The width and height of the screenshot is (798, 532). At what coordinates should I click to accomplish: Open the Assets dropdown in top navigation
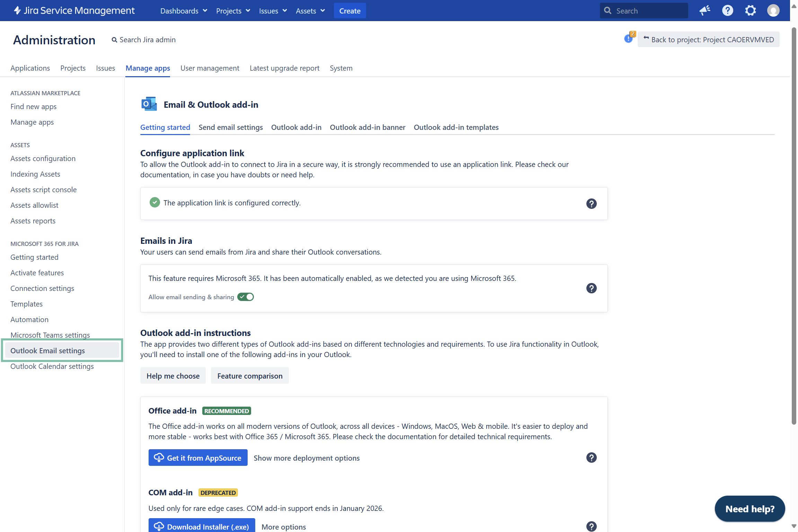point(310,11)
